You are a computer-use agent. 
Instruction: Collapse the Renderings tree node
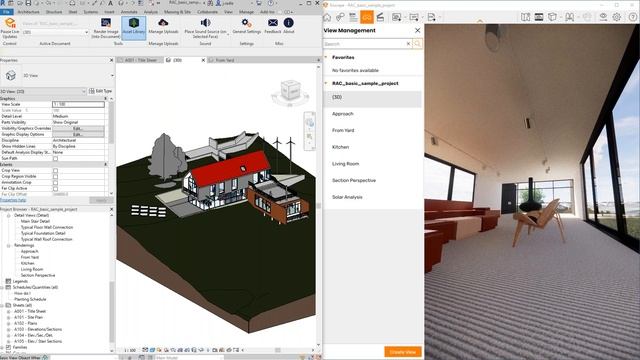tap(9, 245)
